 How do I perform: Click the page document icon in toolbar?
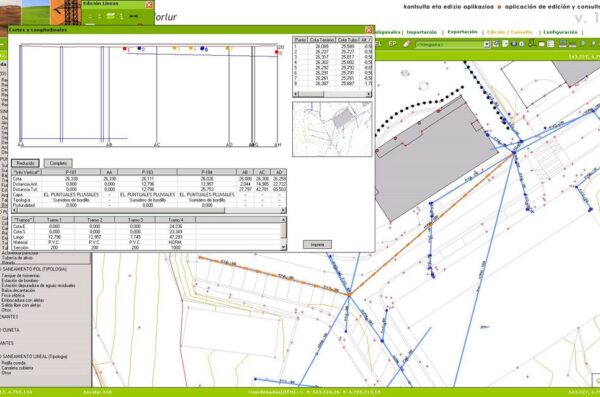click(x=505, y=44)
